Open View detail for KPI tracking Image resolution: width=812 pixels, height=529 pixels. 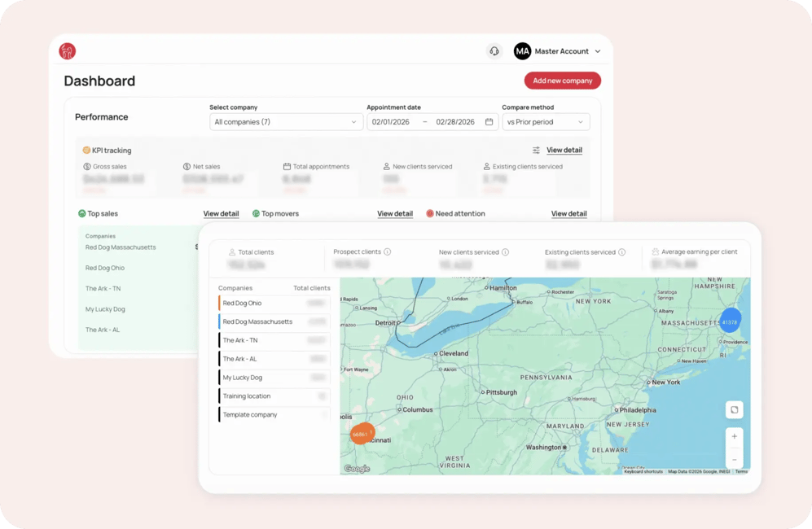coord(564,151)
